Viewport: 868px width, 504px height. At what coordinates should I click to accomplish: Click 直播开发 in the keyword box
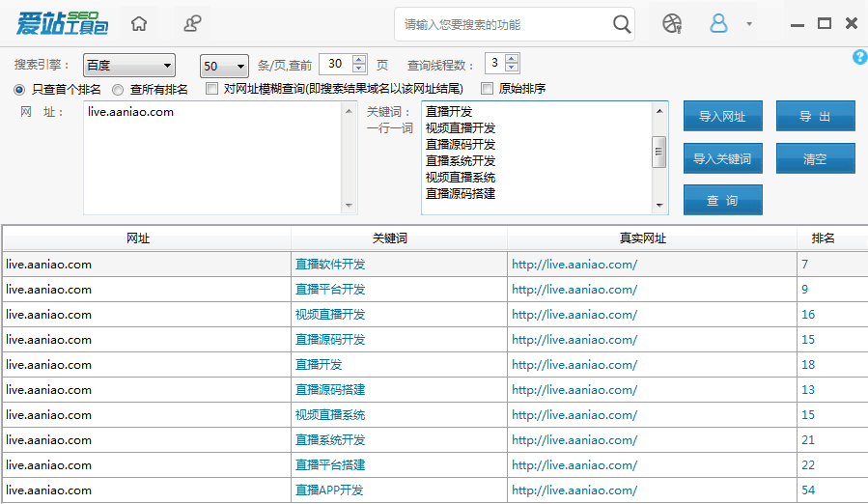449,111
